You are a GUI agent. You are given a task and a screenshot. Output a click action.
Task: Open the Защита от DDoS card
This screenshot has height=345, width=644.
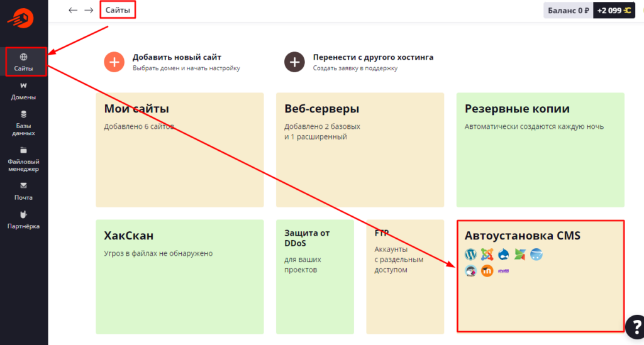pos(315,277)
